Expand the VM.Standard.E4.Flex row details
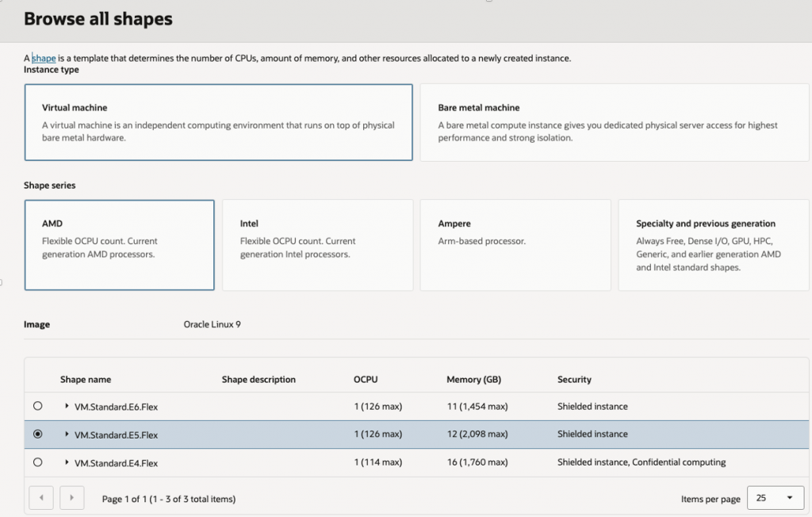This screenshot has height=517, width=812. click(67, 462)
